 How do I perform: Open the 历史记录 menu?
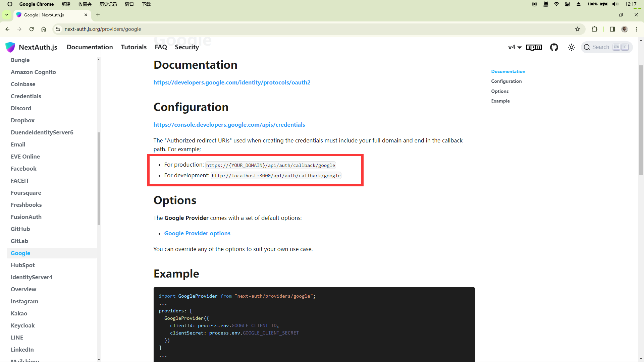[x=108, y=4]
